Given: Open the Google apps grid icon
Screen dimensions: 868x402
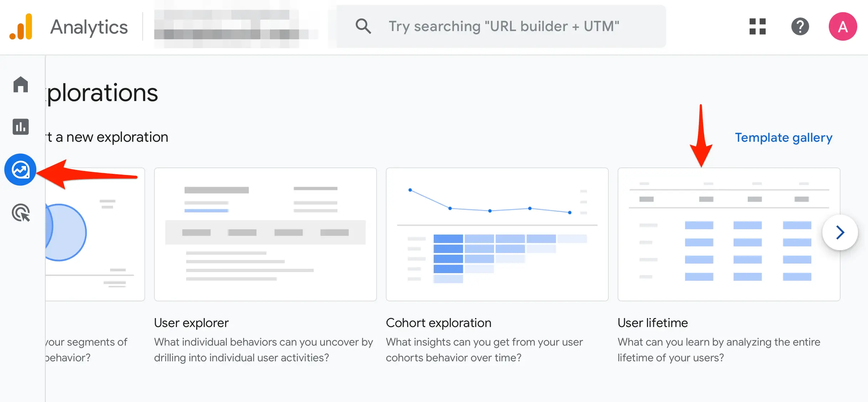Looking at the screenshot, I should click(757, 27).
